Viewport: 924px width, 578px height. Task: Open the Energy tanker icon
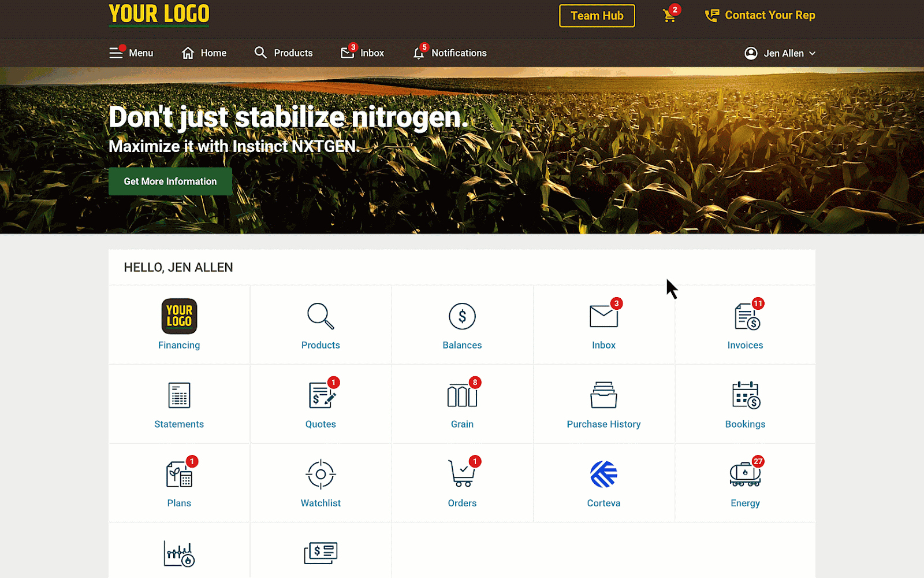[x=745, y=475]
